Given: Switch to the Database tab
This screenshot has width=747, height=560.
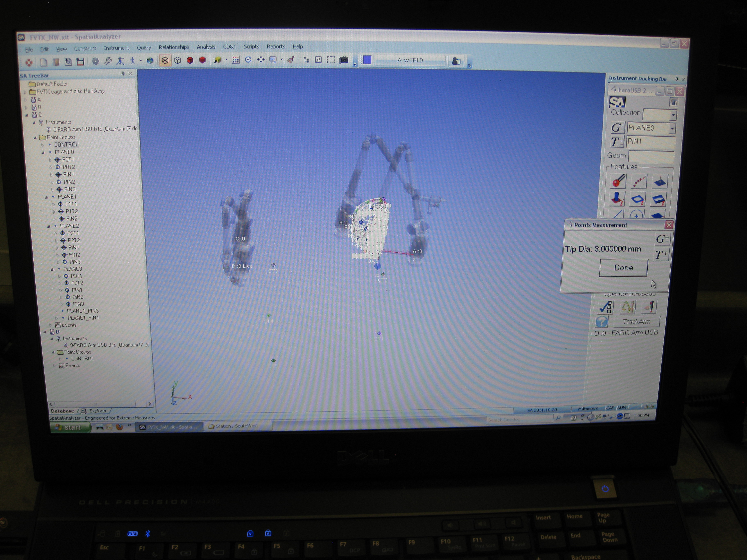Looking at the screenshot, I should 62,411.
